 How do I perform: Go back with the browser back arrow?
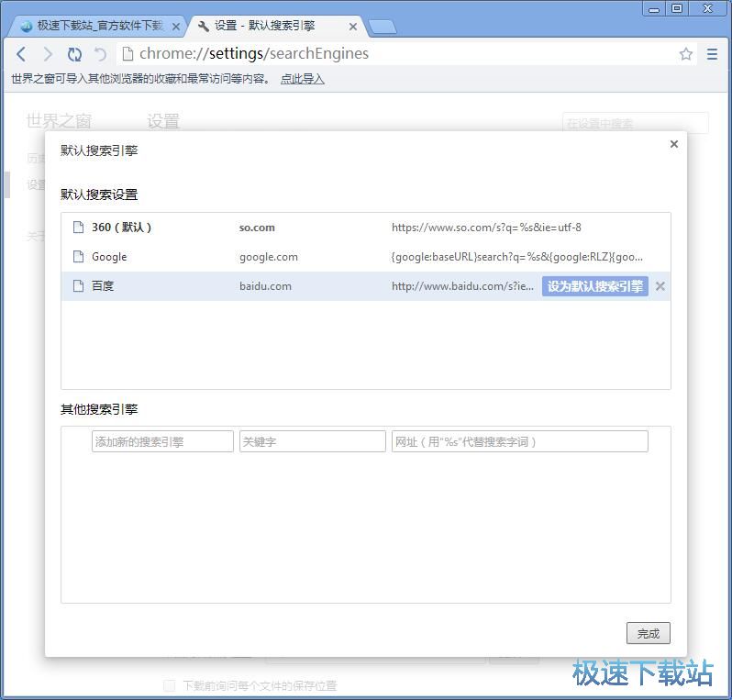click(x=21, y=54)
